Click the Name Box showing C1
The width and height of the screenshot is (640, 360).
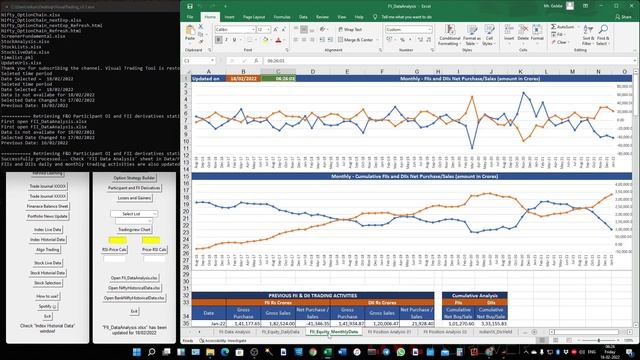coord(199,61)
